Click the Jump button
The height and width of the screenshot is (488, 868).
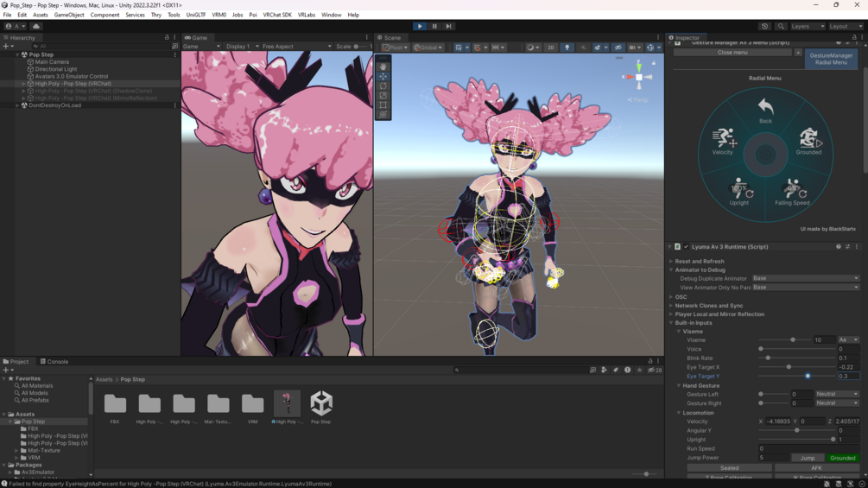click(807, 458)
